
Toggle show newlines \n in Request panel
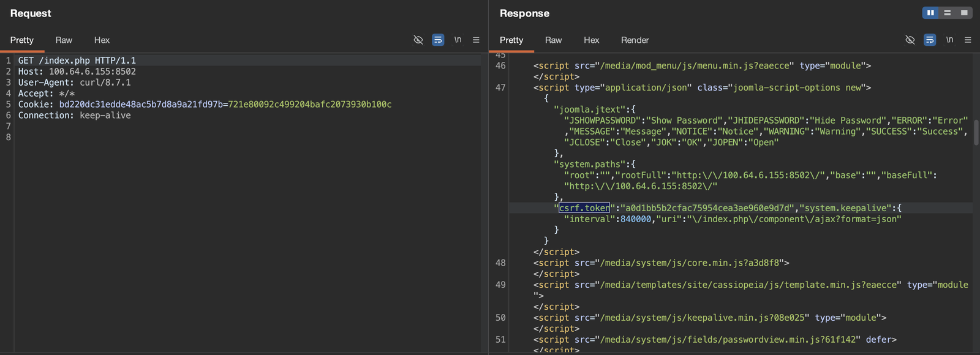(458, 40)
